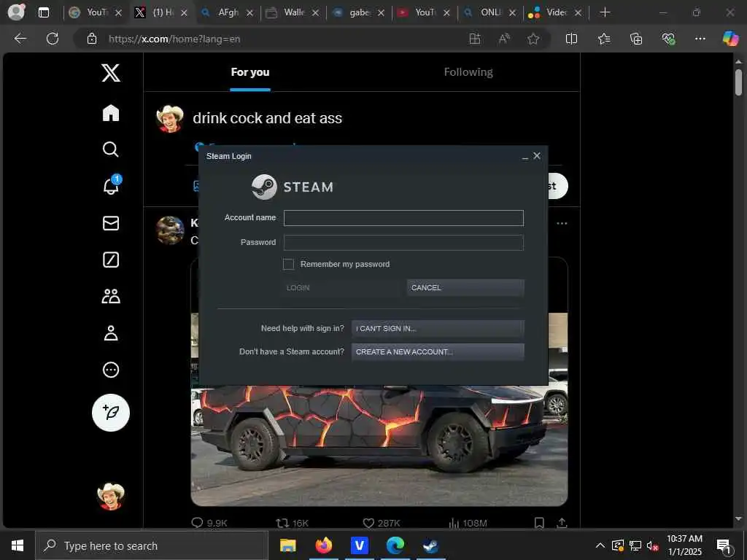Open Steam icon in taskbar
The image size is (747, 560).
point(430,545)
